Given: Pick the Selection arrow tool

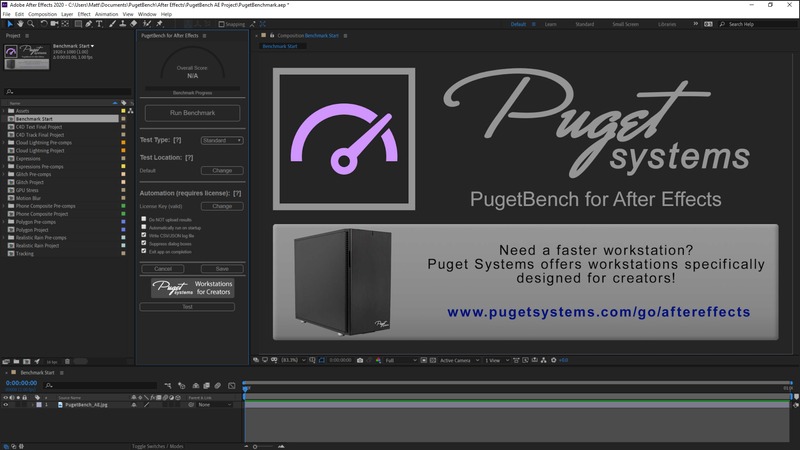Looking at the screenshot, I should 9,24.
